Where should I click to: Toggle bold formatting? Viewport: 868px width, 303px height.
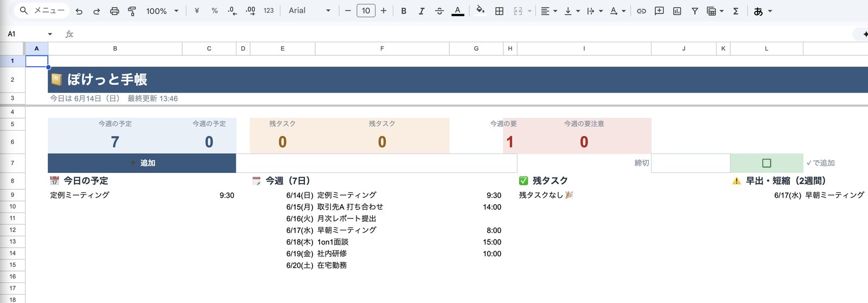pos(404,11)
